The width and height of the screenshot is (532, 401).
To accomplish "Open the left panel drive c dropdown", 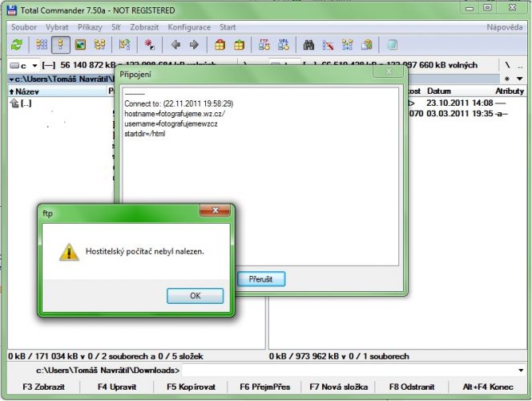I will coord(34,65).
